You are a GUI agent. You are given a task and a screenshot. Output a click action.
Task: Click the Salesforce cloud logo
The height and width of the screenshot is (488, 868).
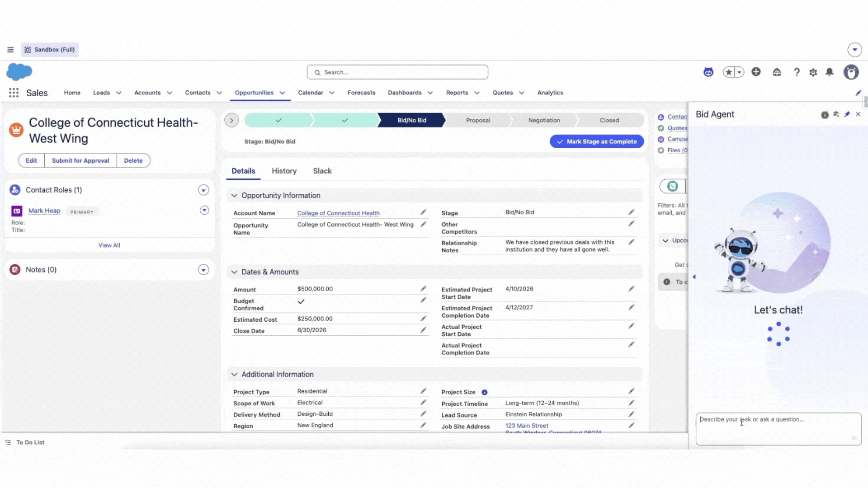pos(19,72)
